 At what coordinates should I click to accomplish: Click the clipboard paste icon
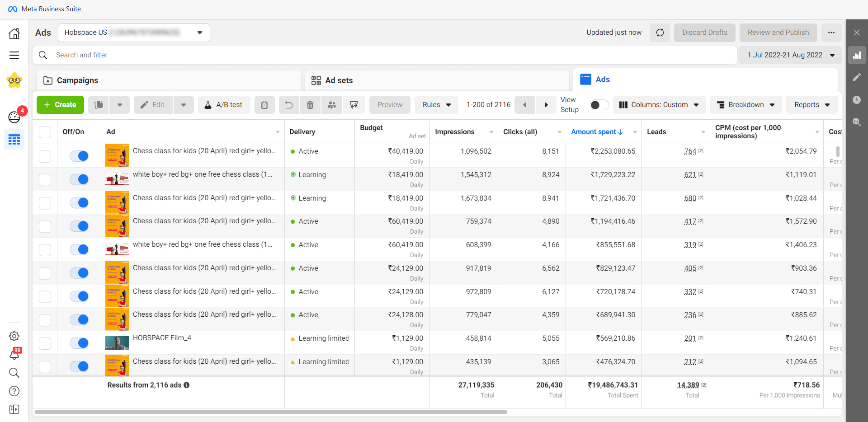[x=264, y=105]
